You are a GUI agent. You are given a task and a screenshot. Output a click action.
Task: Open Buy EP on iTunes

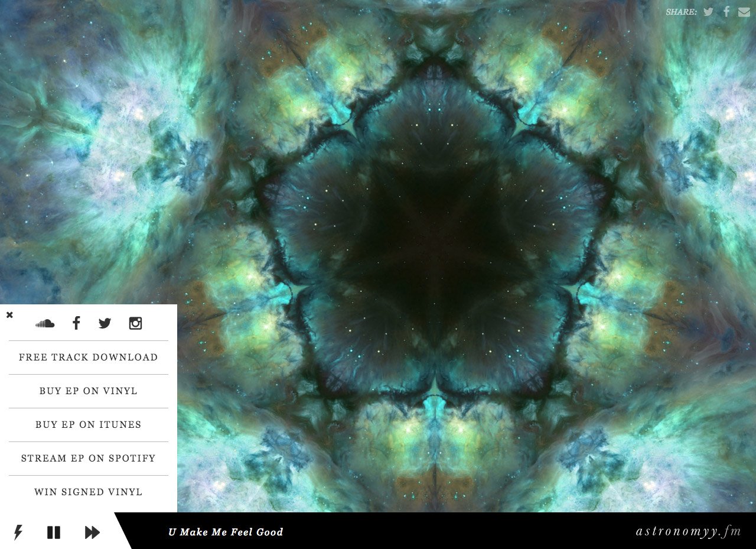[88, 424]
